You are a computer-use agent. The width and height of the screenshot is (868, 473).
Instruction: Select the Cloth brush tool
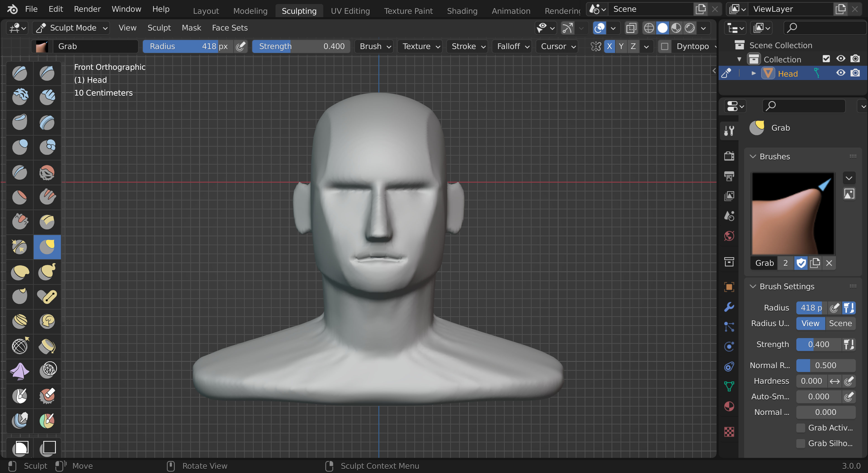click(19, 371)
